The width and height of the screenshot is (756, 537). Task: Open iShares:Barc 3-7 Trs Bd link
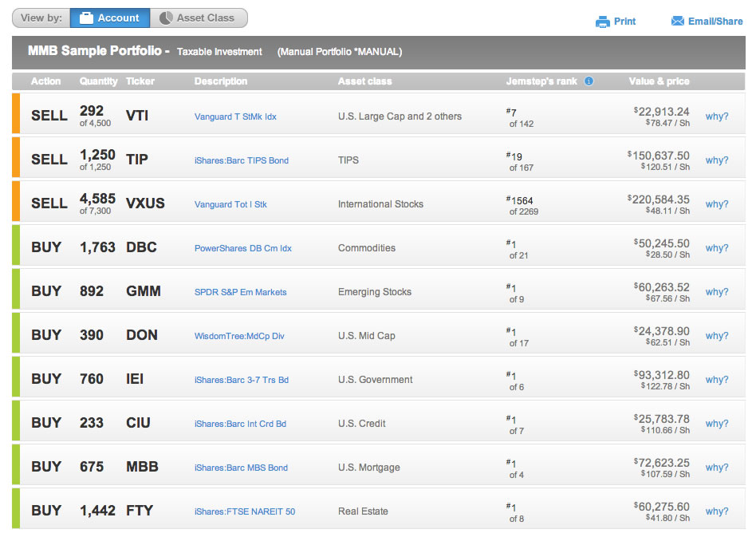pos(242,380)
